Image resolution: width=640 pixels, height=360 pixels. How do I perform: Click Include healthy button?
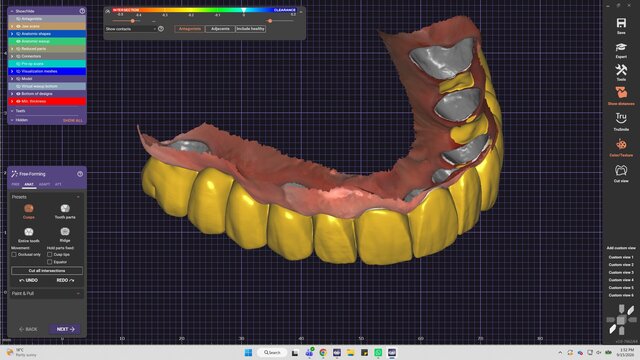pyautogui.click(x=251, y=29)
